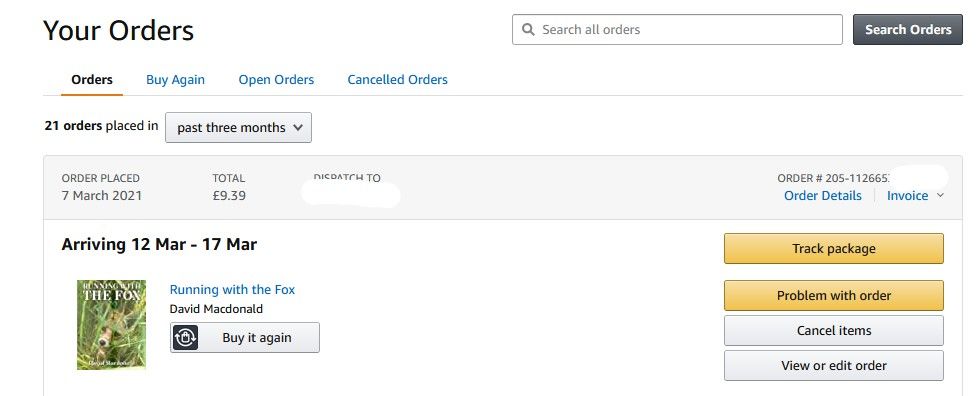Click the magnifier icon in search box
The width and height of the screenshot is (978, 396).
pos(528,29)
